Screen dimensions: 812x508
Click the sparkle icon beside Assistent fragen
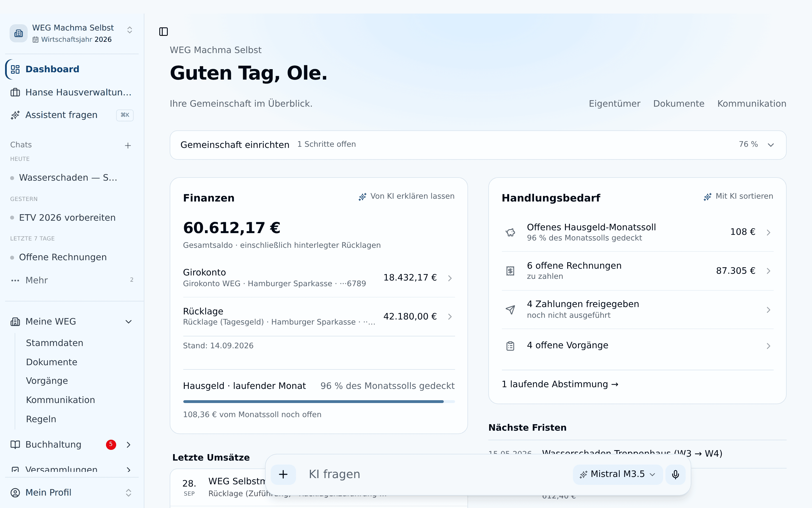[x=15, y=115]
